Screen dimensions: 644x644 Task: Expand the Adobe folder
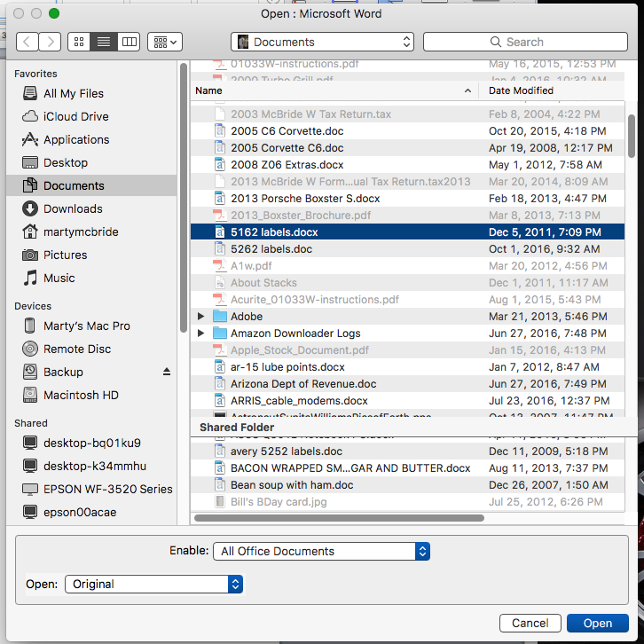[200, 317]
